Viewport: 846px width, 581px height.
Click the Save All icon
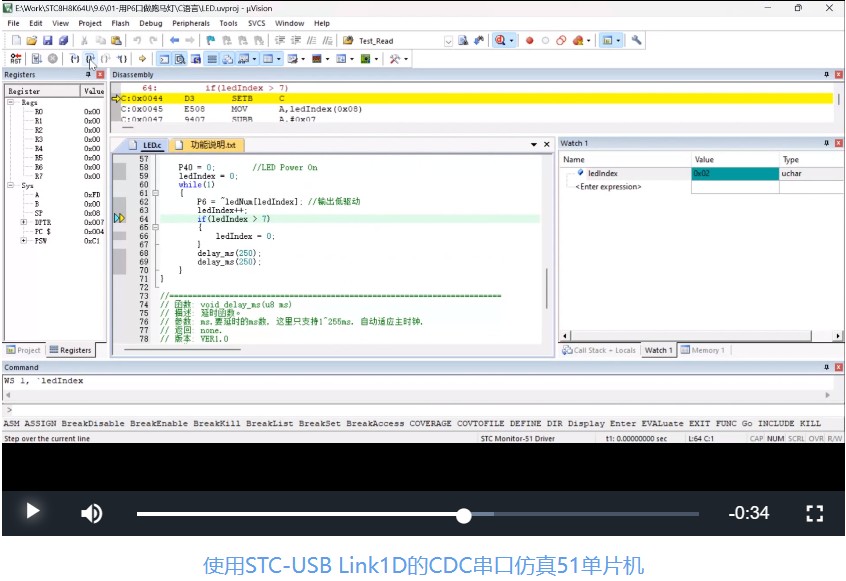pos(63,40)
